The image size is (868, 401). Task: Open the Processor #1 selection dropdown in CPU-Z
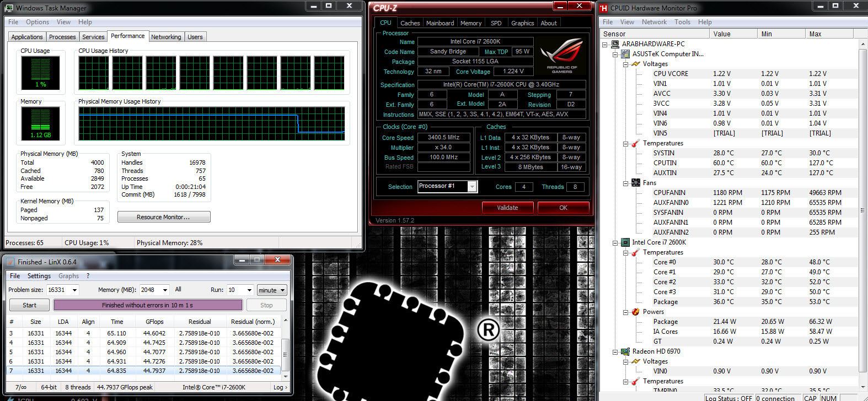tap(472, 187)
